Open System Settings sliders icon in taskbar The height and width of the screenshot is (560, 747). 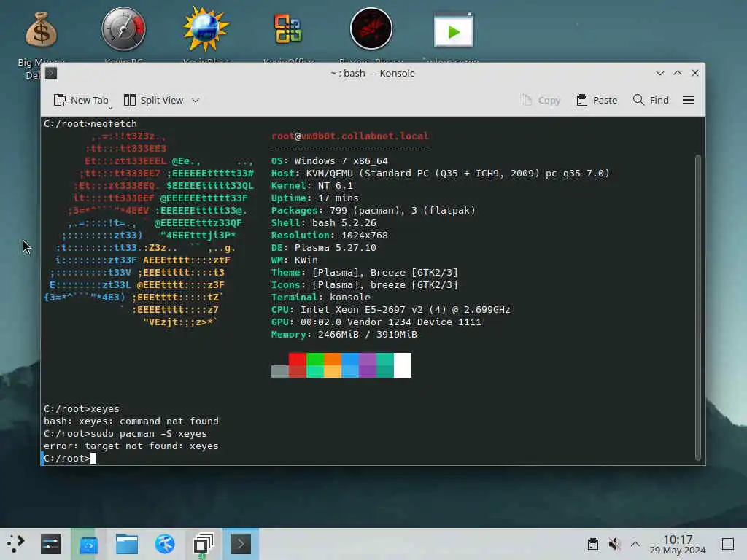(51, 544)
